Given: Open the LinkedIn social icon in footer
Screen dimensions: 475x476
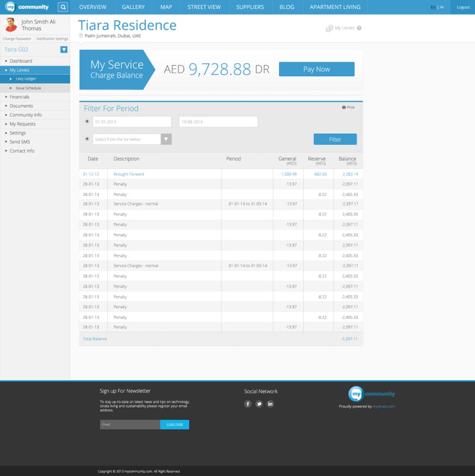Looking at the screenshot, I should tap(270, 404).
